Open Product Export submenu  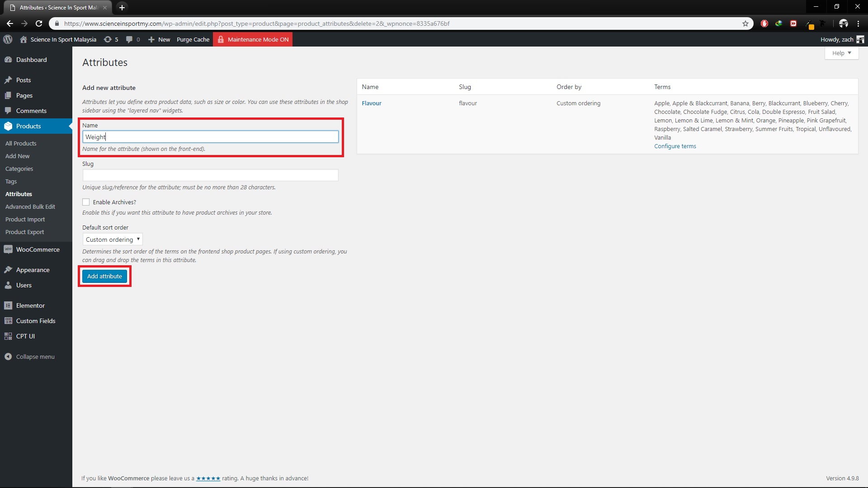click(x=25, y=232)
